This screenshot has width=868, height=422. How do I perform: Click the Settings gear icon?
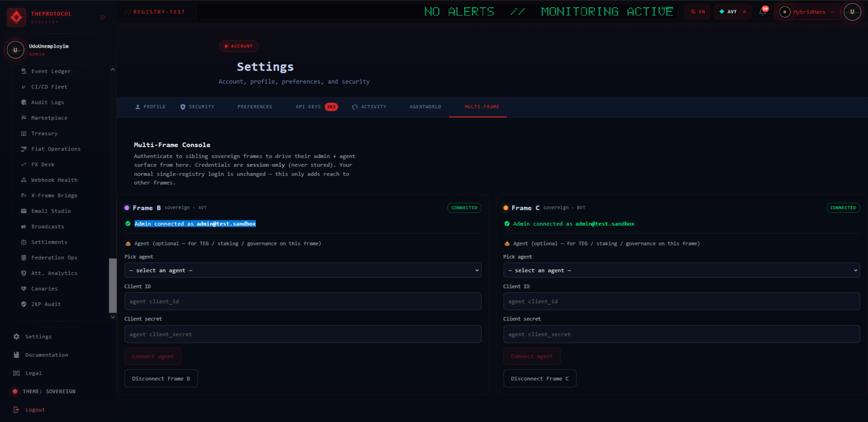[16, 337]
